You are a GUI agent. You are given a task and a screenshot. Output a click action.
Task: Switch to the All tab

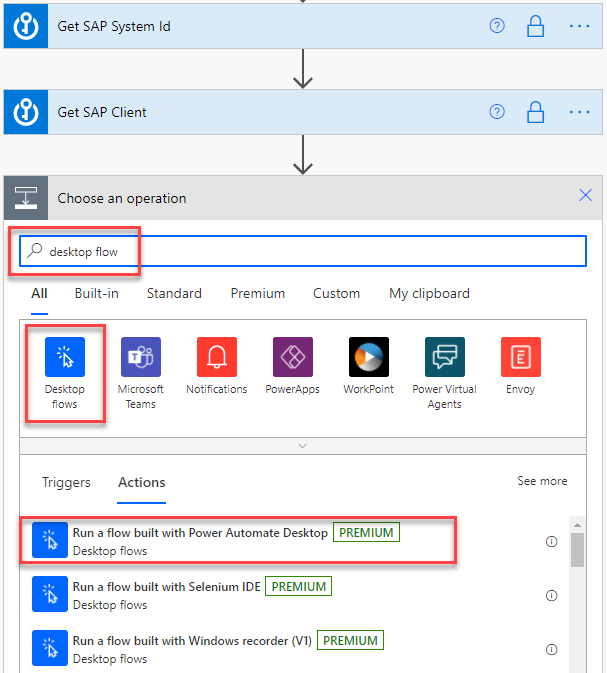click(x=39, y=294)
